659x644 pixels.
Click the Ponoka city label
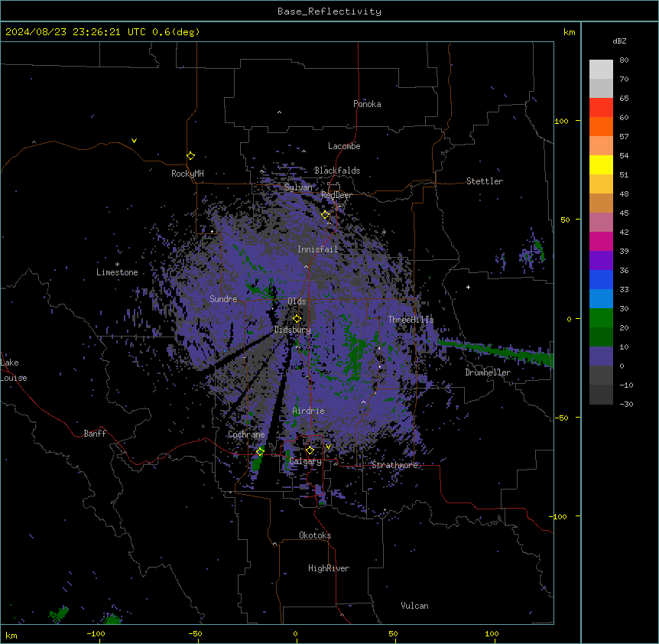click(367, 104)
